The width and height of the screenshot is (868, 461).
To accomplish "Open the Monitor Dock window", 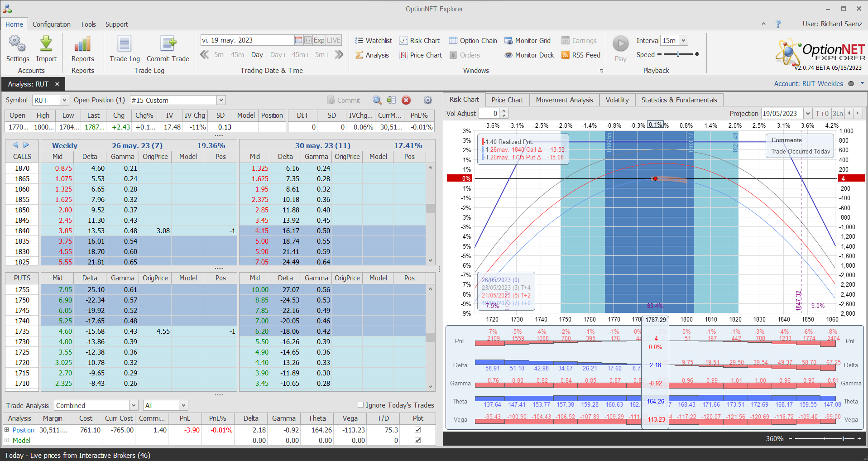I will pyautogui.click(x=529, y=55).
